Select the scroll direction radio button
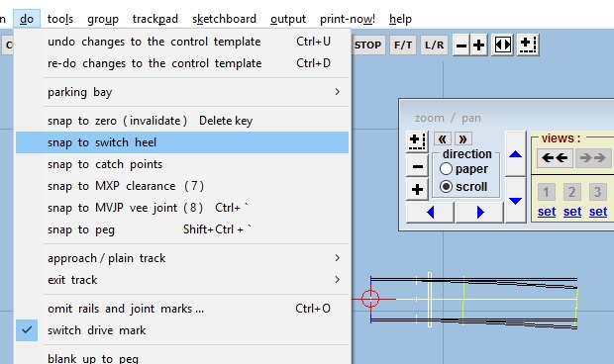614x364 pixels. click(x=446, y=187)
